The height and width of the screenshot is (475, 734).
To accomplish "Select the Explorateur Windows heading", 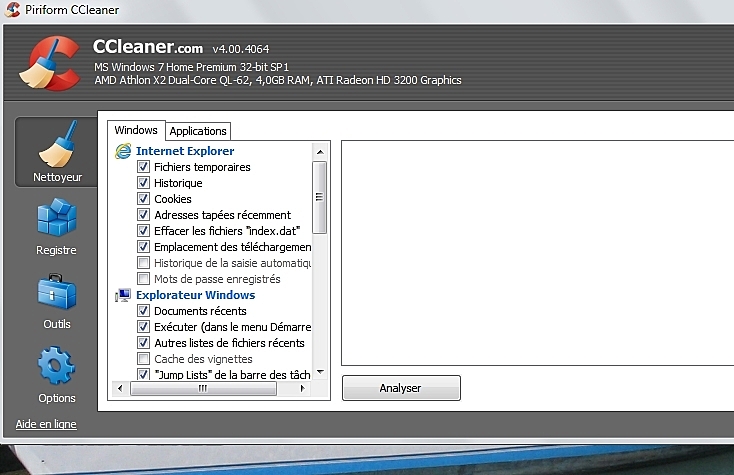I will (x=196, y=295).
